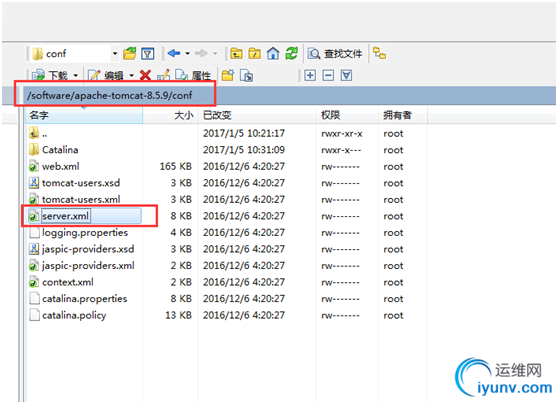Sort by 权限 column header
558x404 pixels.
(347, 115)
